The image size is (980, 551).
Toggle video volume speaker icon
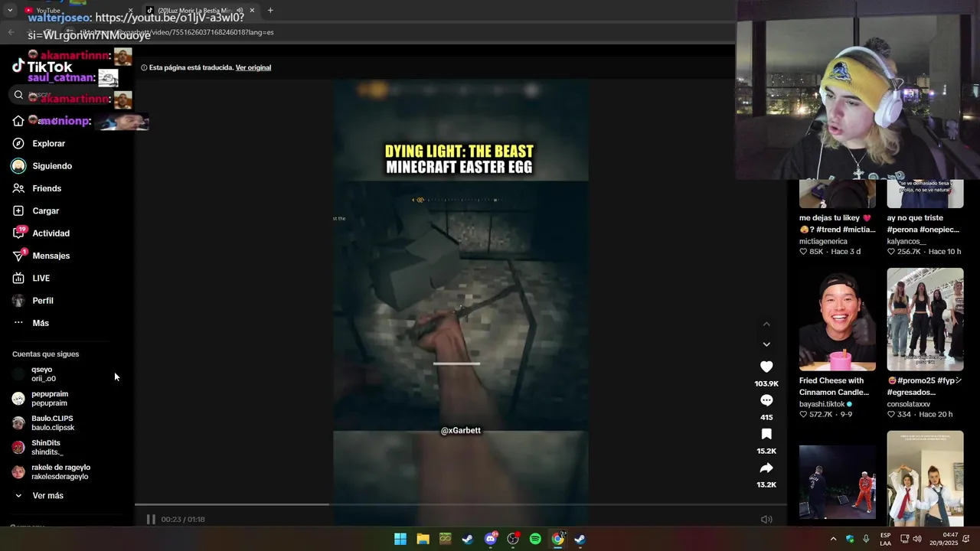[766, 520]
